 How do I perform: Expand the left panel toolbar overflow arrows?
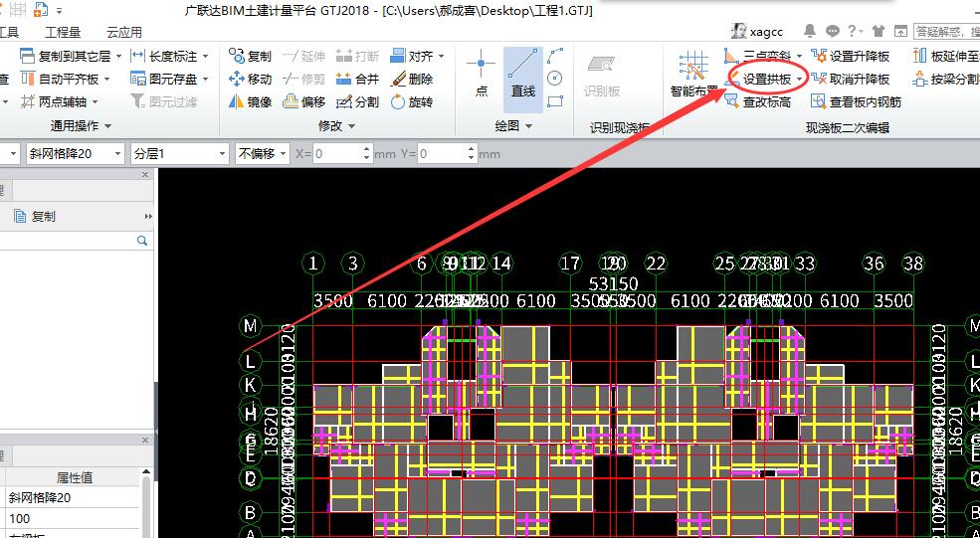click(x=148, y=216)
